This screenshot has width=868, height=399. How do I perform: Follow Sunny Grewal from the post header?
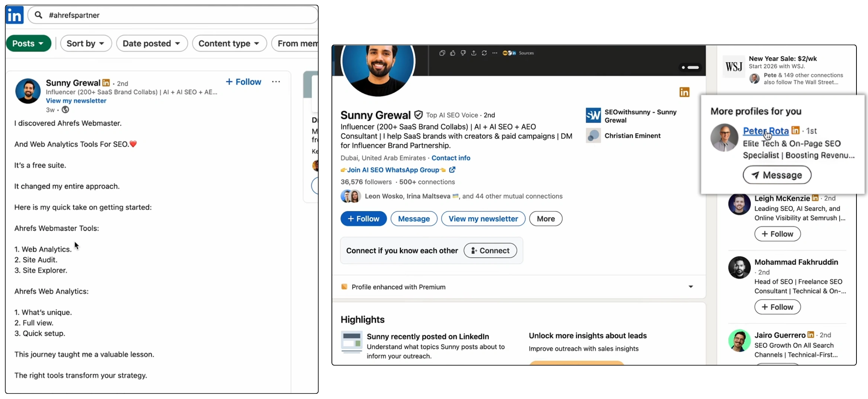pos(243,82)
